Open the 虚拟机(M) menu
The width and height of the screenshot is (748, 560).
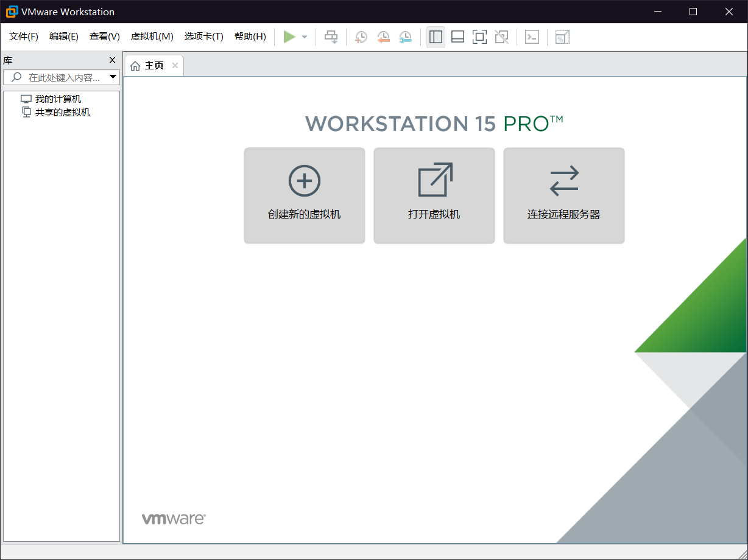click(x=152, y=37)
